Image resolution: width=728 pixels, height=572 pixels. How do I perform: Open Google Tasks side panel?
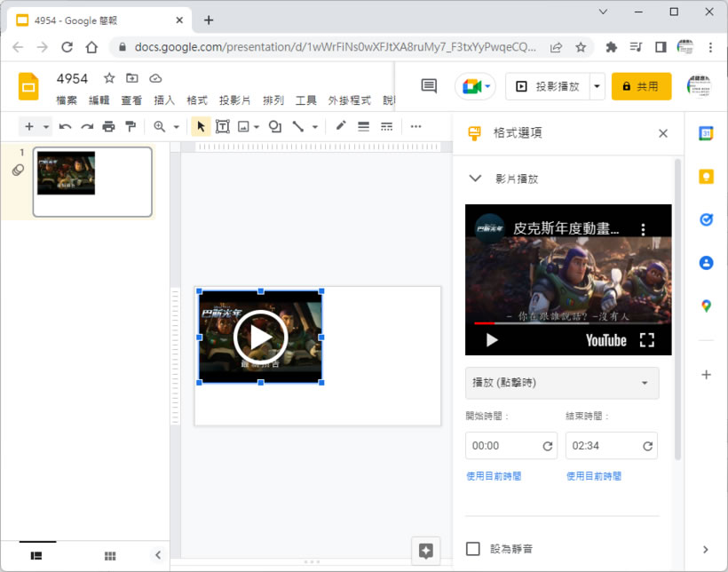(706, 219)
